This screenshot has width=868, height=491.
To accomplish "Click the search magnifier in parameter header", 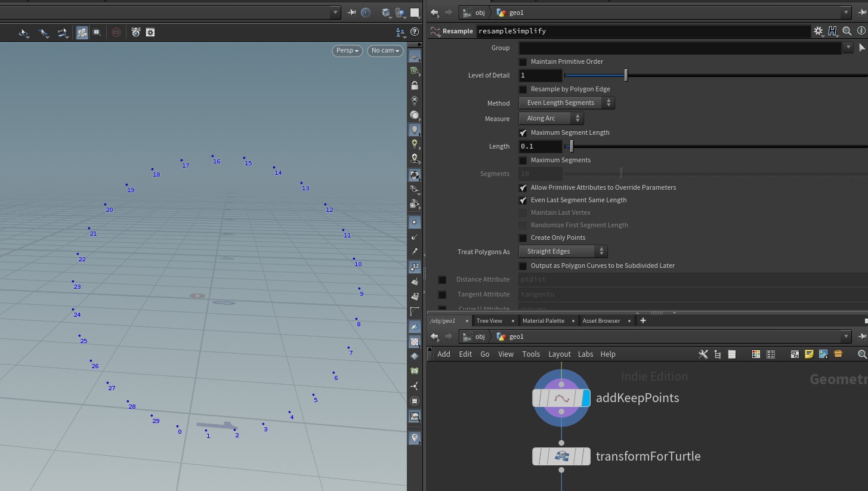I will point(847,31).
